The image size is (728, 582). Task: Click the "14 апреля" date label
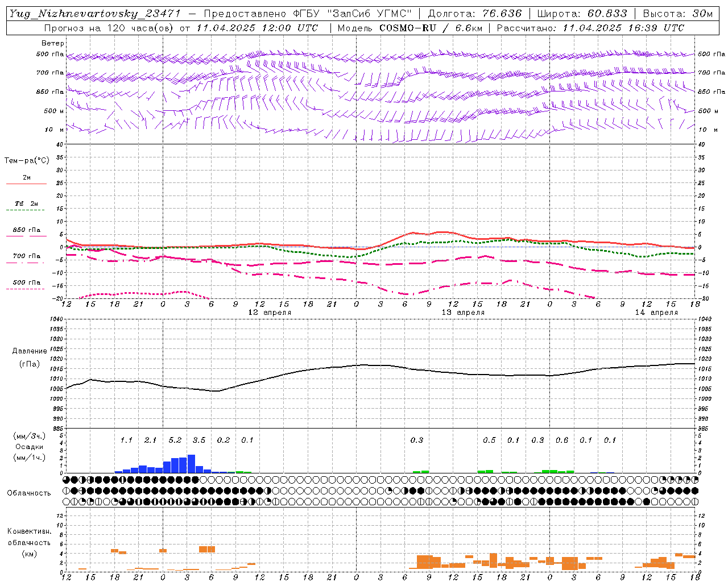click(x=656, y=313)
